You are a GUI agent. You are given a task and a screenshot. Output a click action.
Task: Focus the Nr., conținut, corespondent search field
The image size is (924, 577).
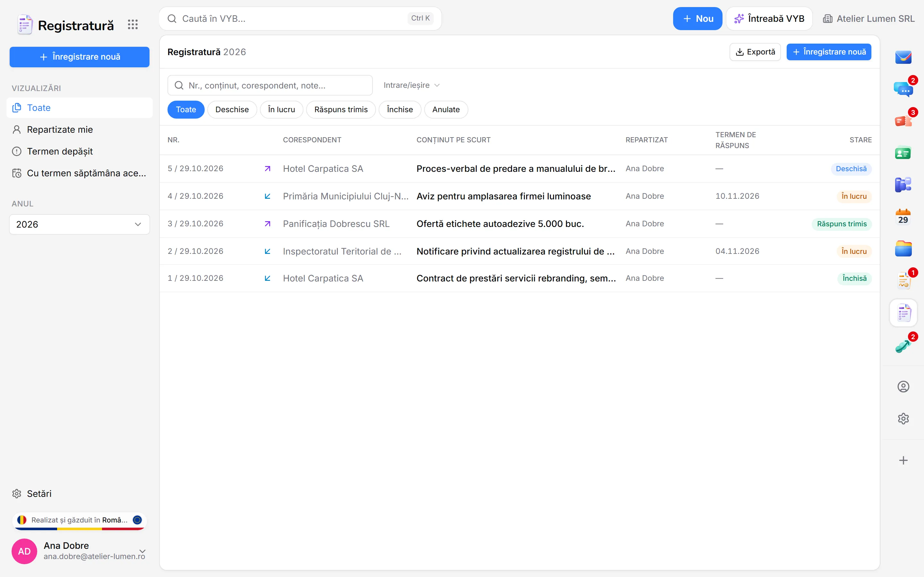click(x=270, y=86)
